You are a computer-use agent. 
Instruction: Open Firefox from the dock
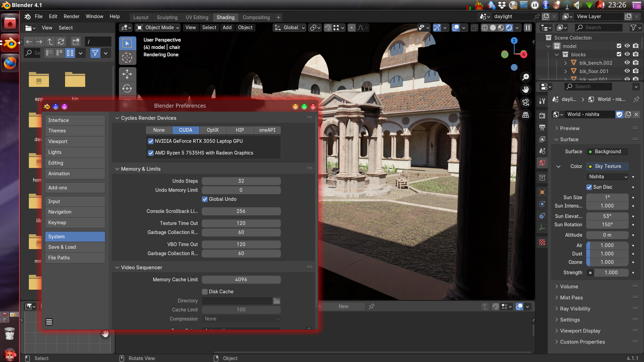[x=10, y=63]
